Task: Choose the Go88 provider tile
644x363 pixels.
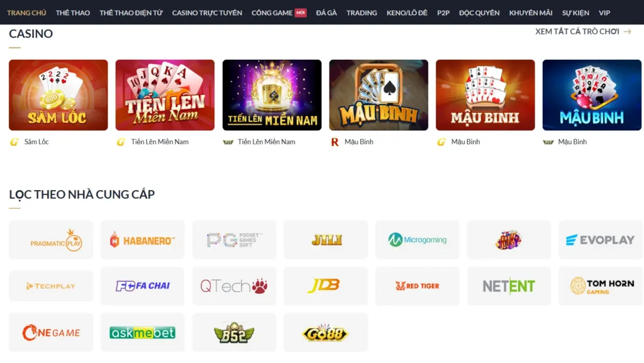Action: coord(326,332)
